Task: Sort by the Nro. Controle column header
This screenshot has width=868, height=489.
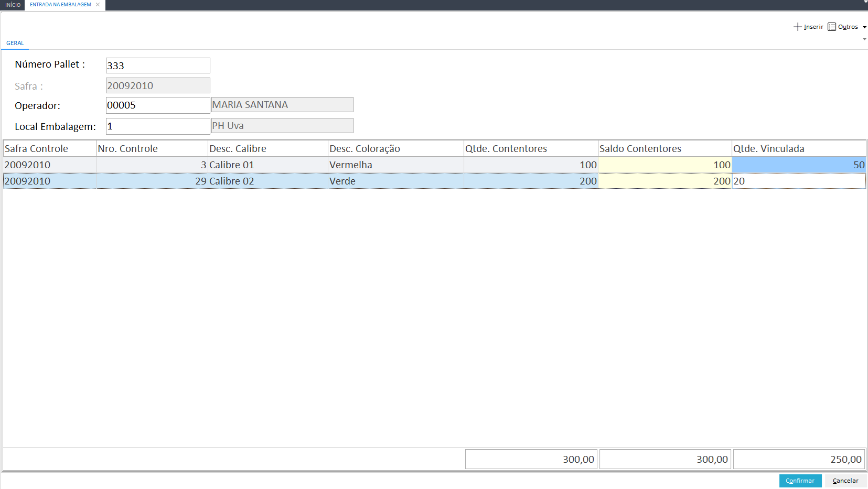Action: [x=152, y=149]
